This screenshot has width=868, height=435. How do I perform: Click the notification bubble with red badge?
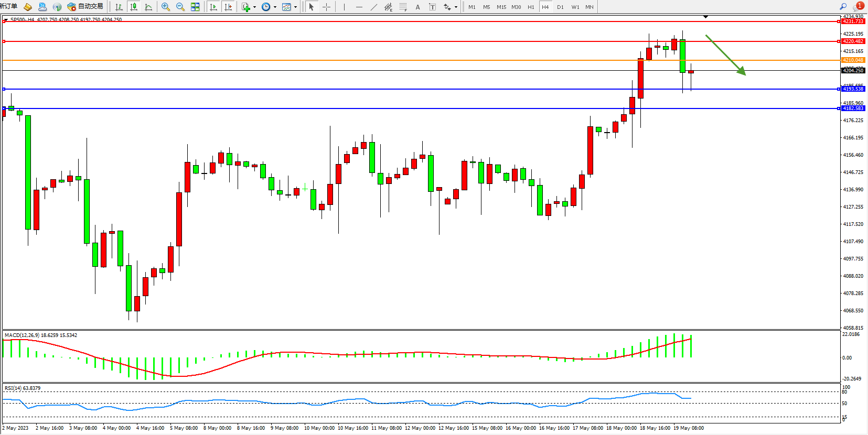[x=858, y=7]
